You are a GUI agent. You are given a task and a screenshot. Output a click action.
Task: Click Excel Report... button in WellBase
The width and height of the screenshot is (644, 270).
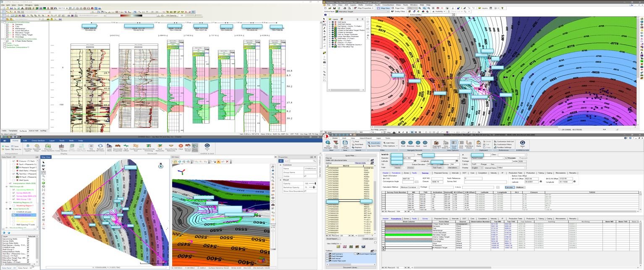coord(333,239)
